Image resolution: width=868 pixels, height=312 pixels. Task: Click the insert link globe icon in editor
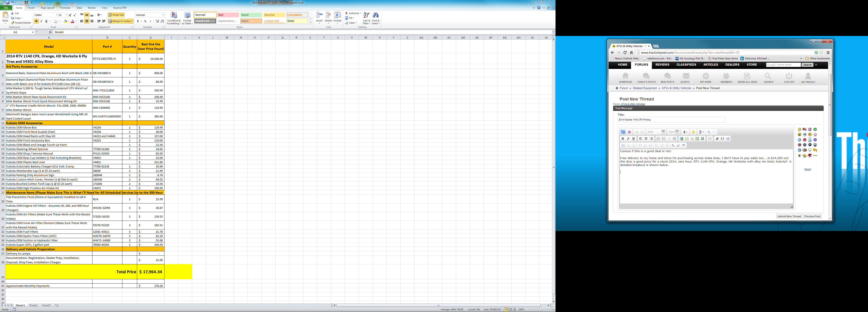[x=682, y=139]
